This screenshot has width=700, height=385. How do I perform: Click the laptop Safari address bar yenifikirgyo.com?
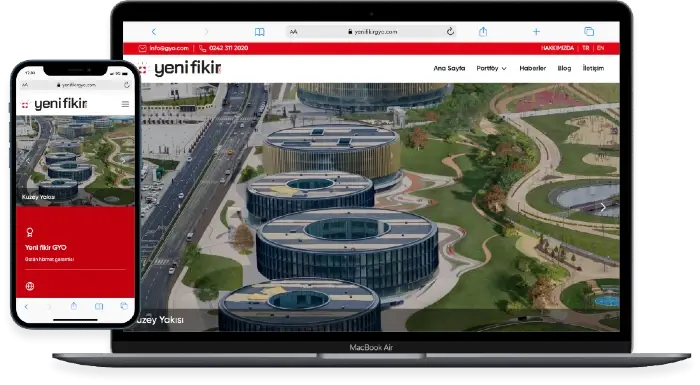click(x=371, y=32)
